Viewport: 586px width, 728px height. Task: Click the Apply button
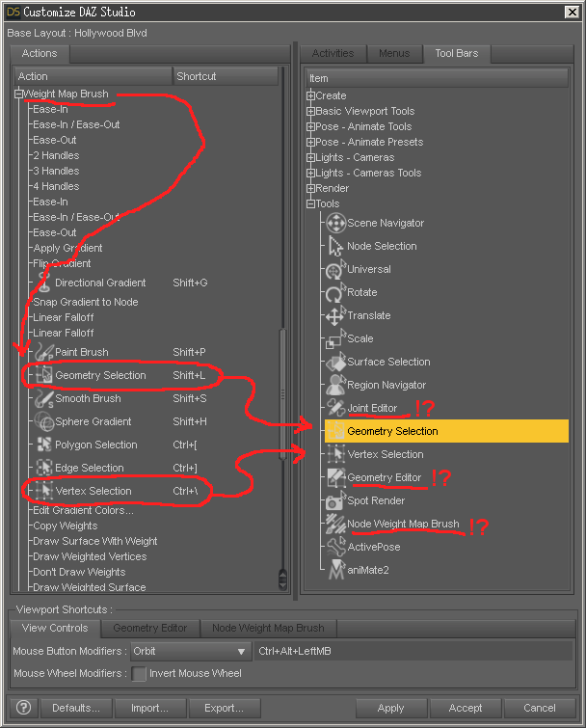pos(390,708)
